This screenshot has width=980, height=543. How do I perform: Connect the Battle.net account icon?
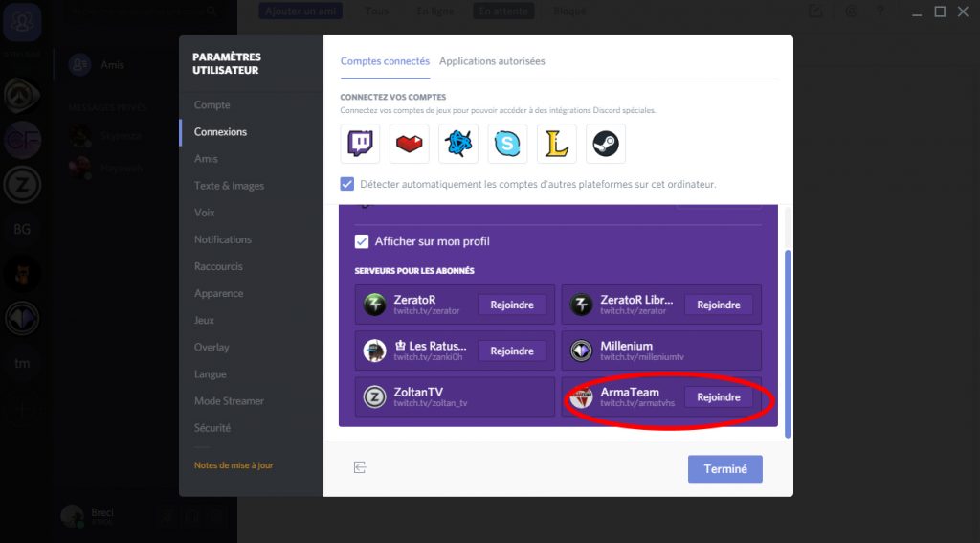[x=458, y=144]
